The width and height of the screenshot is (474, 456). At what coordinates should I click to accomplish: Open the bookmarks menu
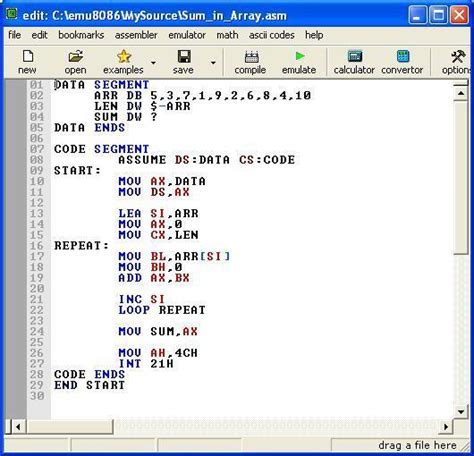point(81,35)
